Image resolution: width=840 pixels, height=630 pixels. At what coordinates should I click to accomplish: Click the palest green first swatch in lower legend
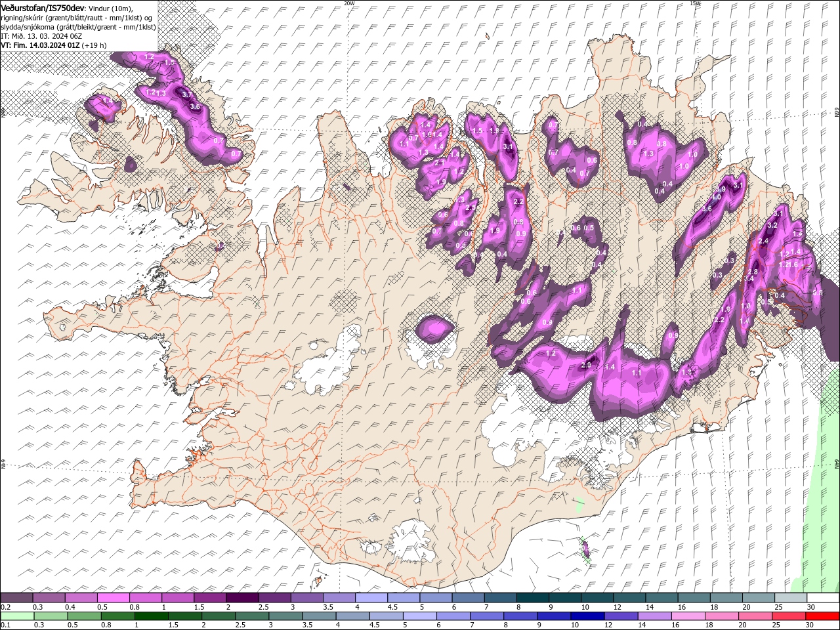point(17,616)
